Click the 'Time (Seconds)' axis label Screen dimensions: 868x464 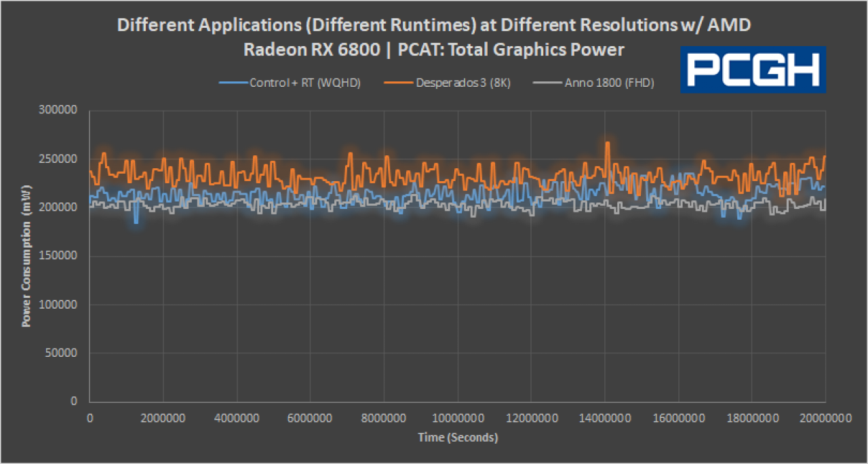click(x=457, y=438)
